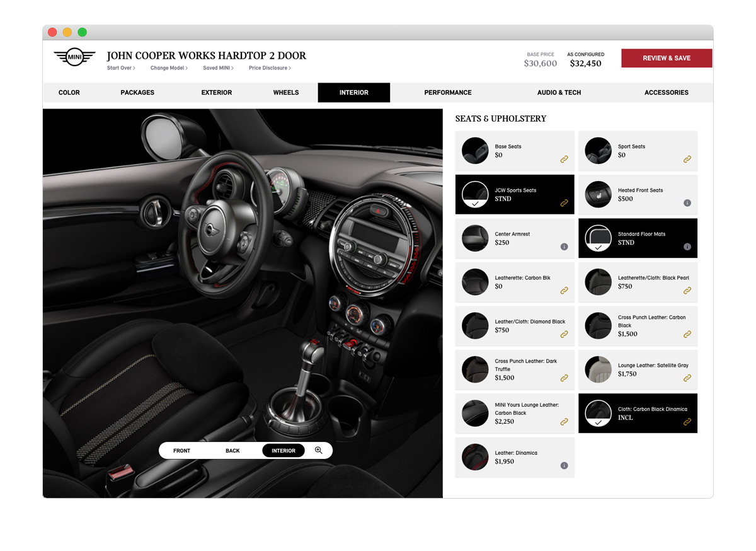756x551 pixels.
Task: Open info icon for Leather: Dinamica
Action: click(x=564, y=465)
